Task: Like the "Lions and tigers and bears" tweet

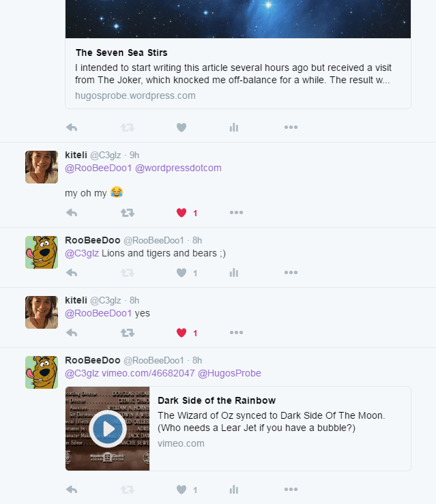Action: click(181, 273)
